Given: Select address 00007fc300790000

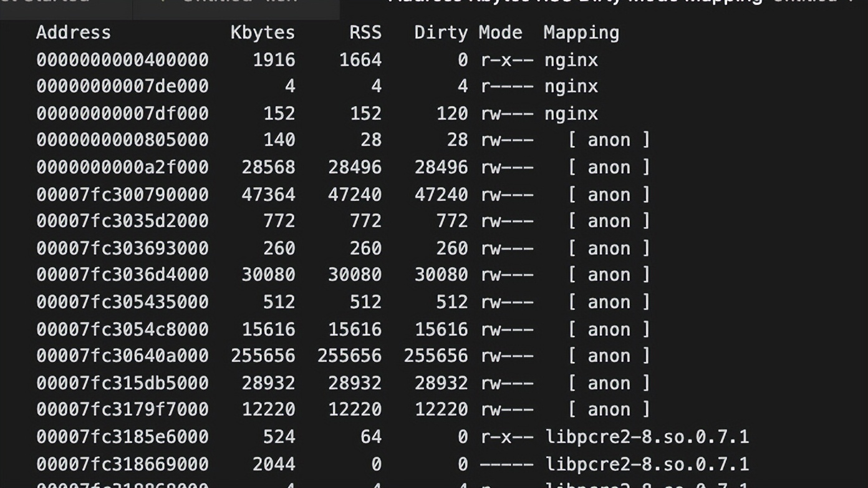Looking at the screenshot, I should (122, 195).
